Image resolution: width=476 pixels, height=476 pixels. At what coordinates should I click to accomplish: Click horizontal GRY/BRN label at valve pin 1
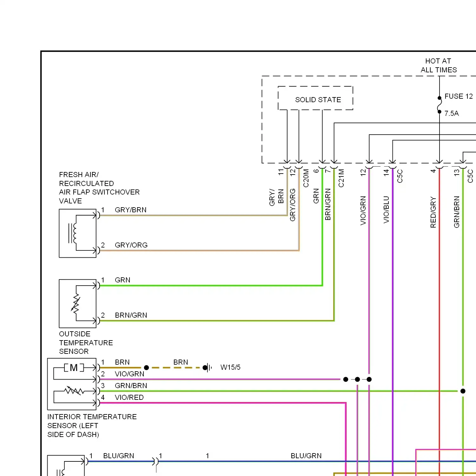point(131,210)
